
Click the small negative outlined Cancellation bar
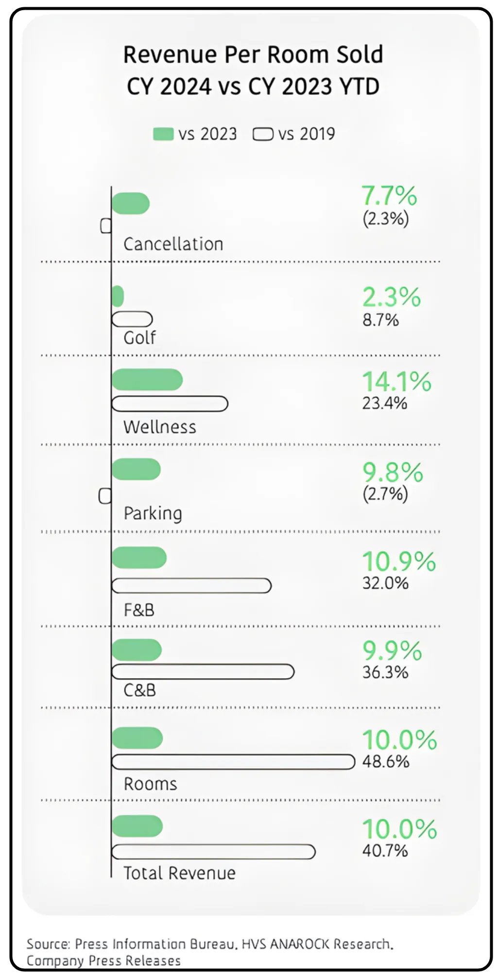pyautogui.click(x=106, y=226)
